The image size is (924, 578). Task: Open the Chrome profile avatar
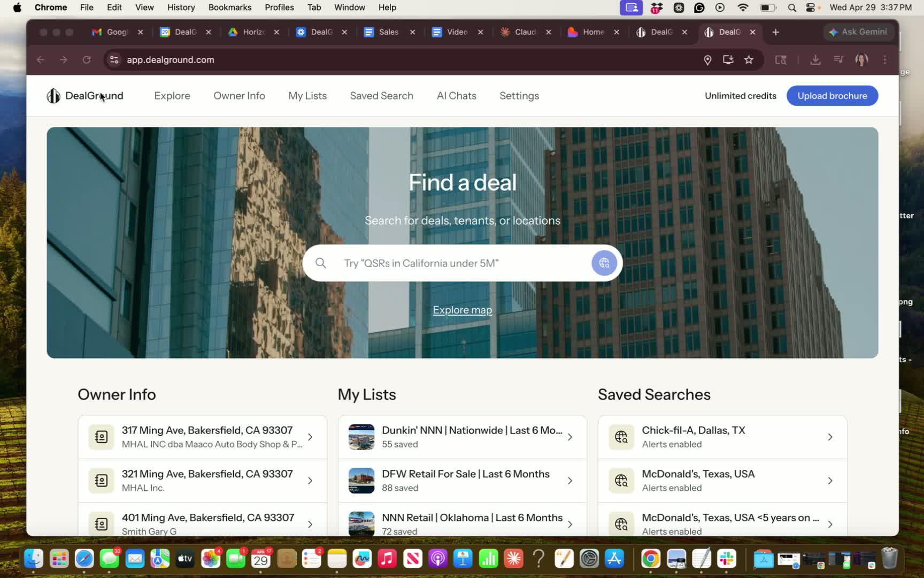tap(861, 59)
